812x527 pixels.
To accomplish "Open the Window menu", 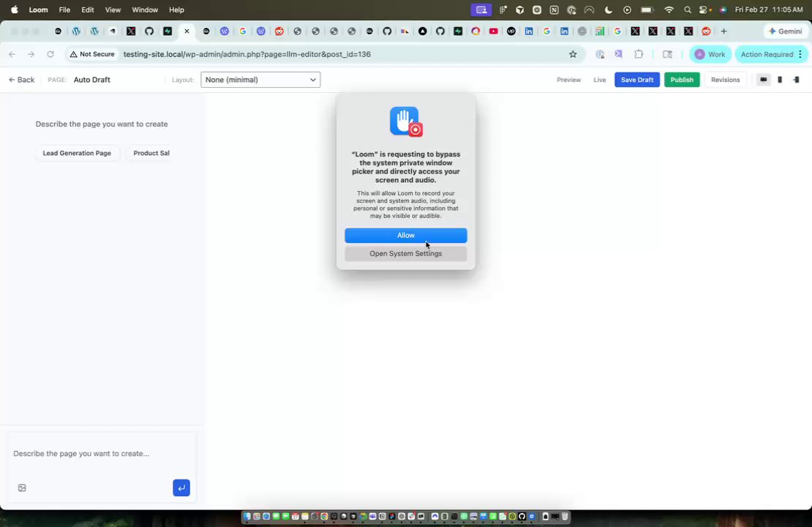I will click(x=145, y=10).
